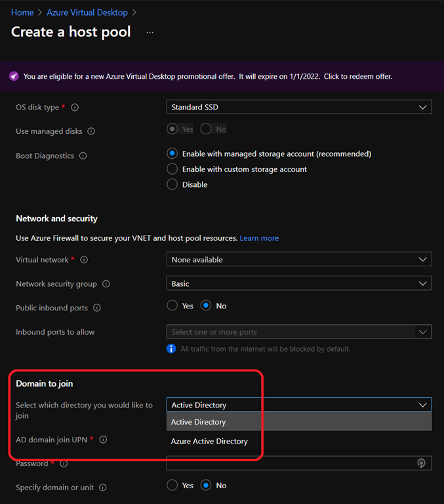Click info icon beside Virtual network
Screen dimensions: 444x504
[x=84, y=260]
